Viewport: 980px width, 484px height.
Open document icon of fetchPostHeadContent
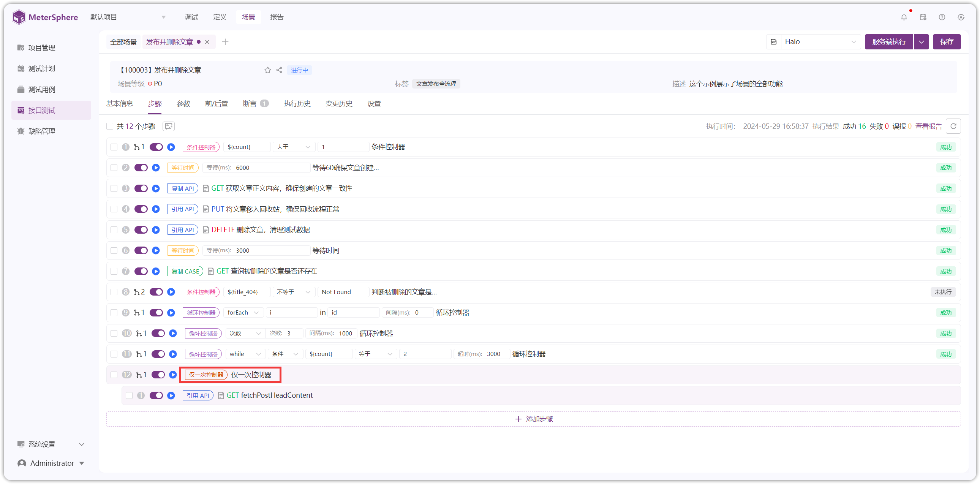click(221, 396)
